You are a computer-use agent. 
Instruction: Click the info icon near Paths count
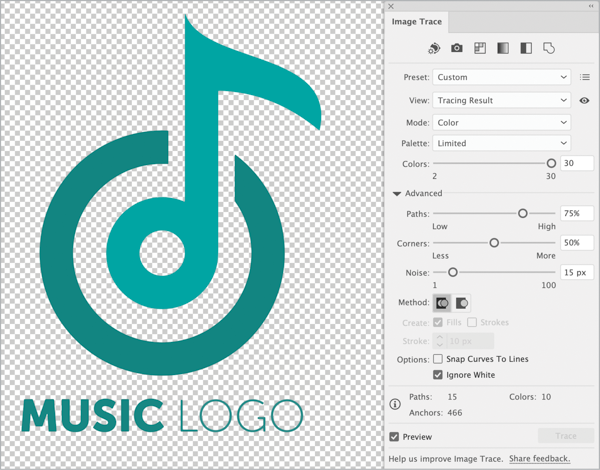click(395, 404)
